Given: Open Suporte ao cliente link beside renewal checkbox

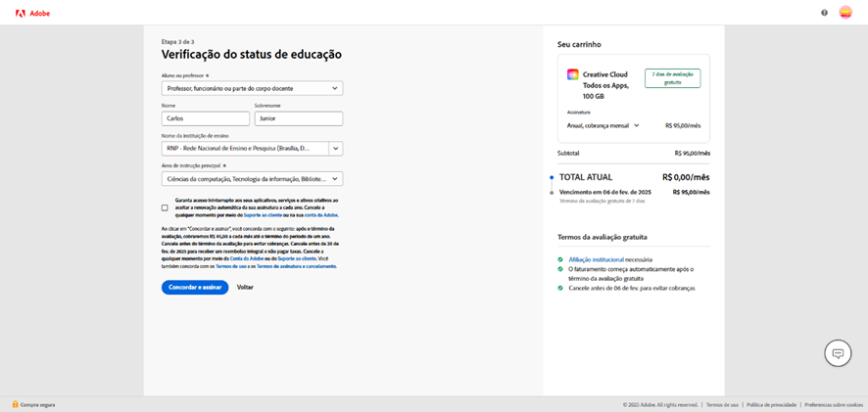Looking at the screenshot, I should (263, 215).
